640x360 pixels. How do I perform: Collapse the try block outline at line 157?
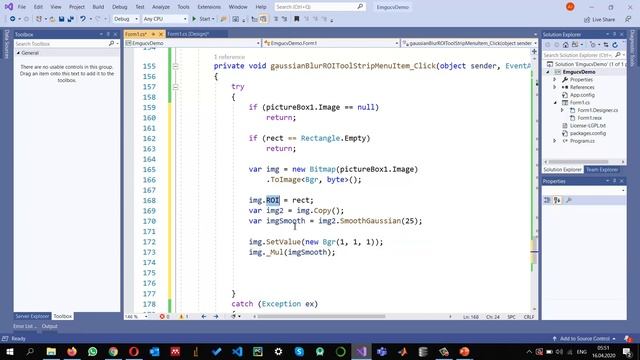(176, 87)
